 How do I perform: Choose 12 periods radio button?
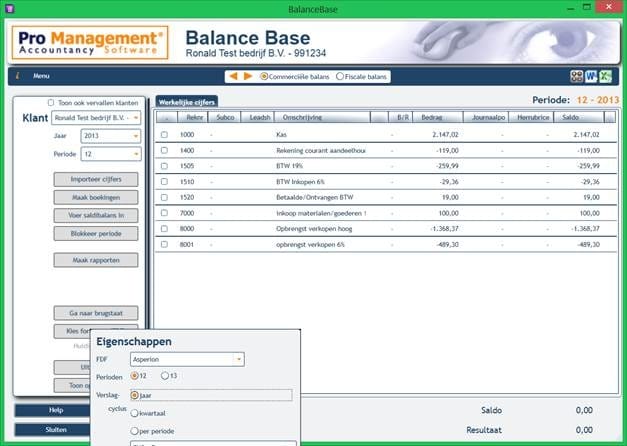(135, 376)
